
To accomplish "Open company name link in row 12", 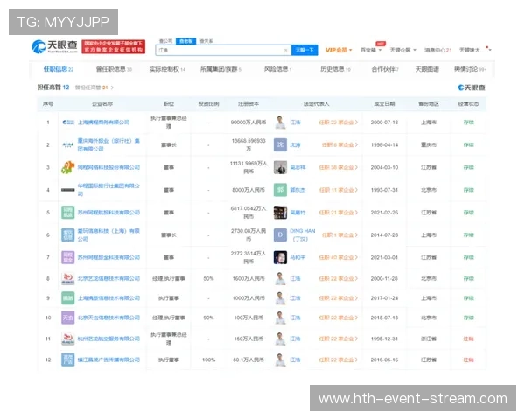I will [108, 360].
